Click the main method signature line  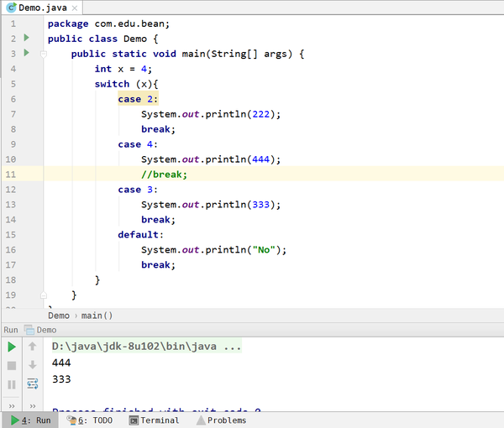pos(187,54)
